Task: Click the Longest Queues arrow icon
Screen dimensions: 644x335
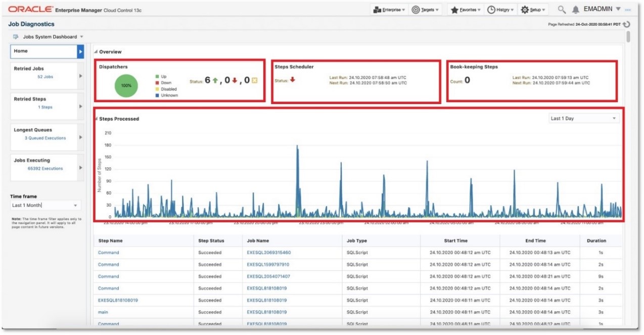Action: 80,137
